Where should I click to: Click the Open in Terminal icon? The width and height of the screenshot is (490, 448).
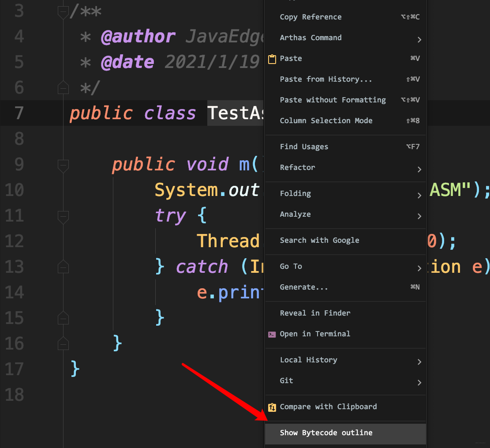[x=272, y=334]
